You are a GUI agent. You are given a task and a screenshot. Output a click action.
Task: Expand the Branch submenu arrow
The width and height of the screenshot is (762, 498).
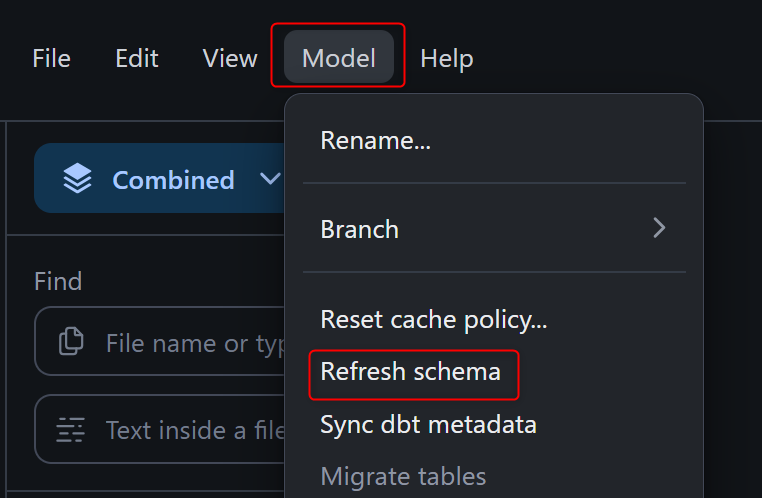658,229
